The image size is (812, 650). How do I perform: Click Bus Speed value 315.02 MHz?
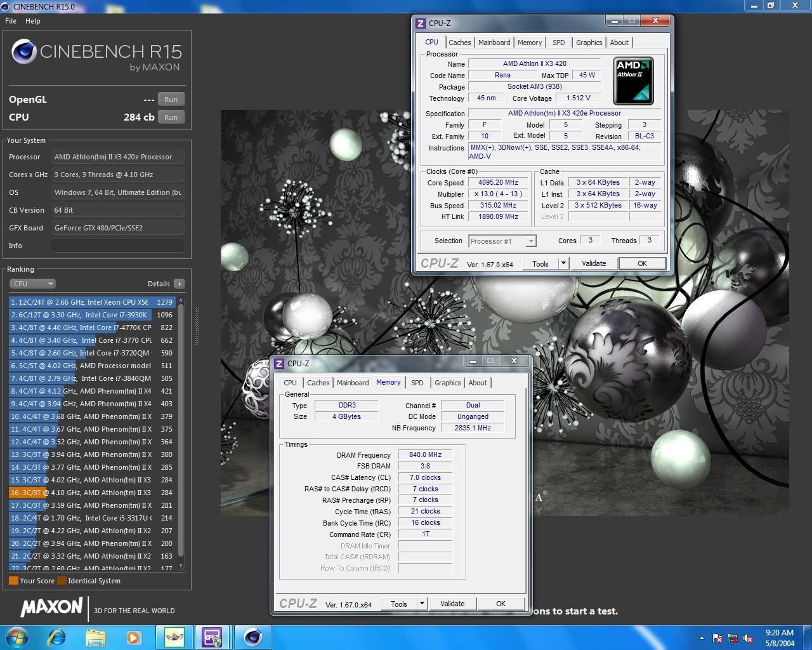point(498,205)
